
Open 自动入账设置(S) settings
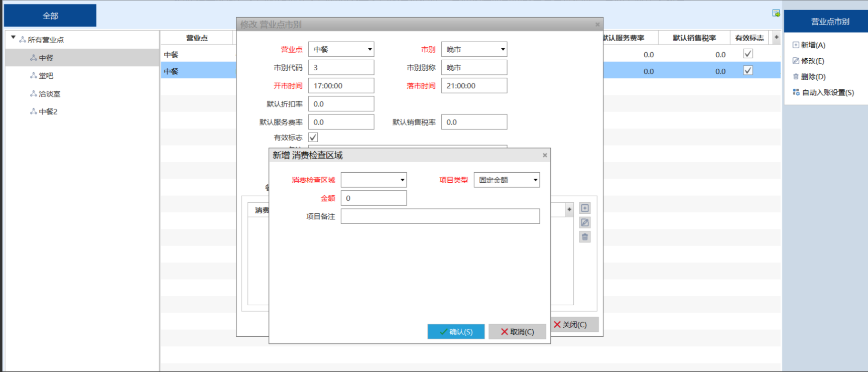(823, 92)
